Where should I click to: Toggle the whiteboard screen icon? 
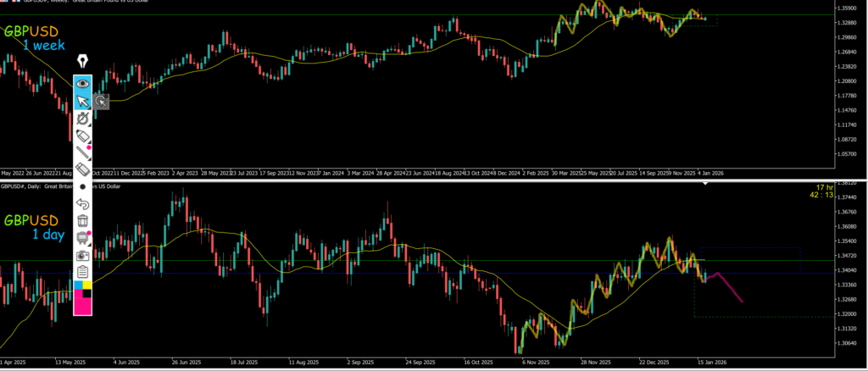click(x=82, y=238)
